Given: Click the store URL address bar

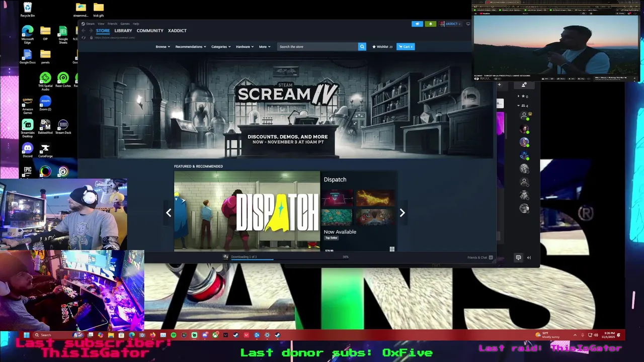Looking at the screenshot, I should [114, 38].
